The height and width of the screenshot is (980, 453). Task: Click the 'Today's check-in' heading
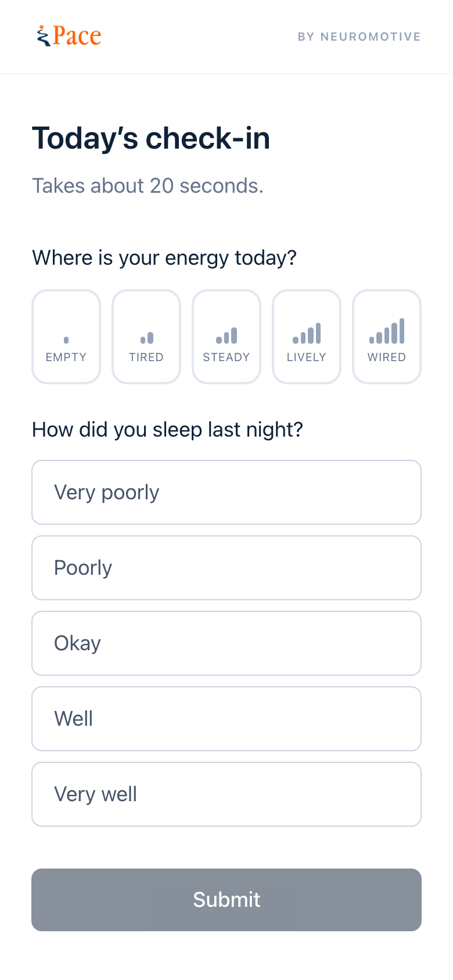(x=151, y=138)
